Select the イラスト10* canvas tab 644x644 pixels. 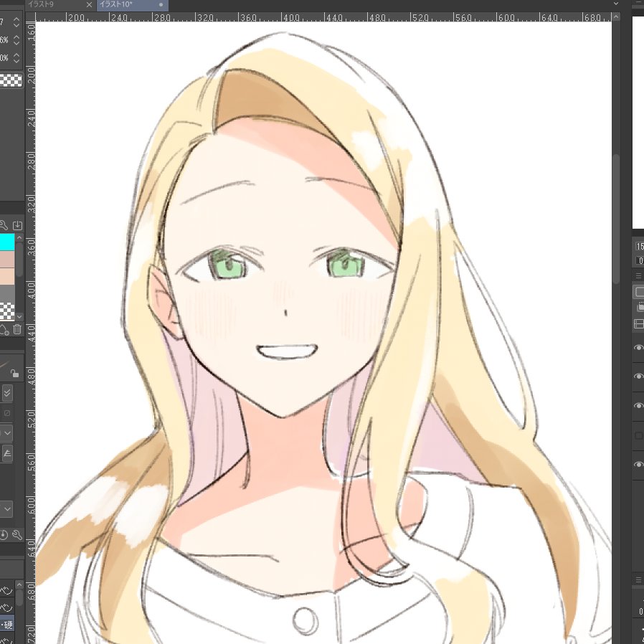click(x=132, y=5)
